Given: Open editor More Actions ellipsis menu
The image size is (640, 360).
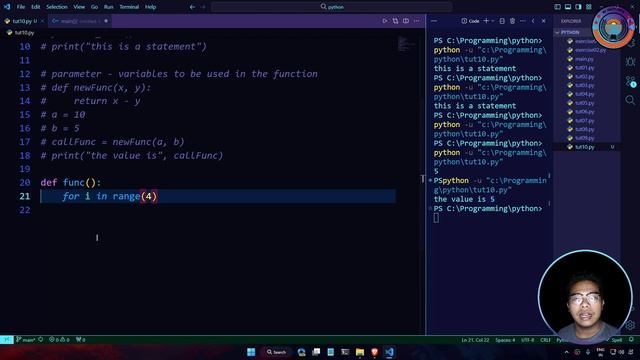Looking at the screenshot, I should 416,21.
